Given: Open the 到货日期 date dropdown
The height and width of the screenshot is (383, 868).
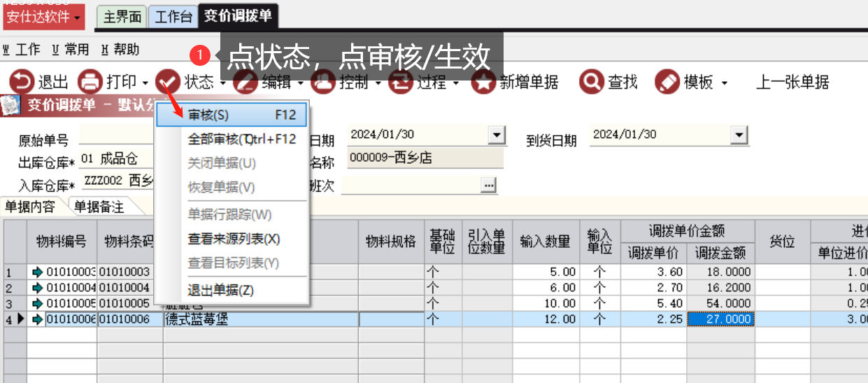Looking at the screenshot, I should 739,135.
